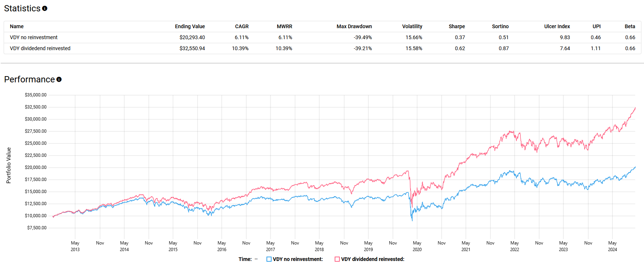
Task: Sort by Sortino column header
Action: 500,26
